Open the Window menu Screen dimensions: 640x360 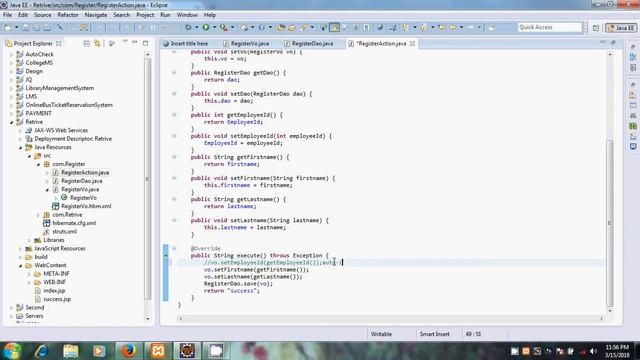coord(187,15)
